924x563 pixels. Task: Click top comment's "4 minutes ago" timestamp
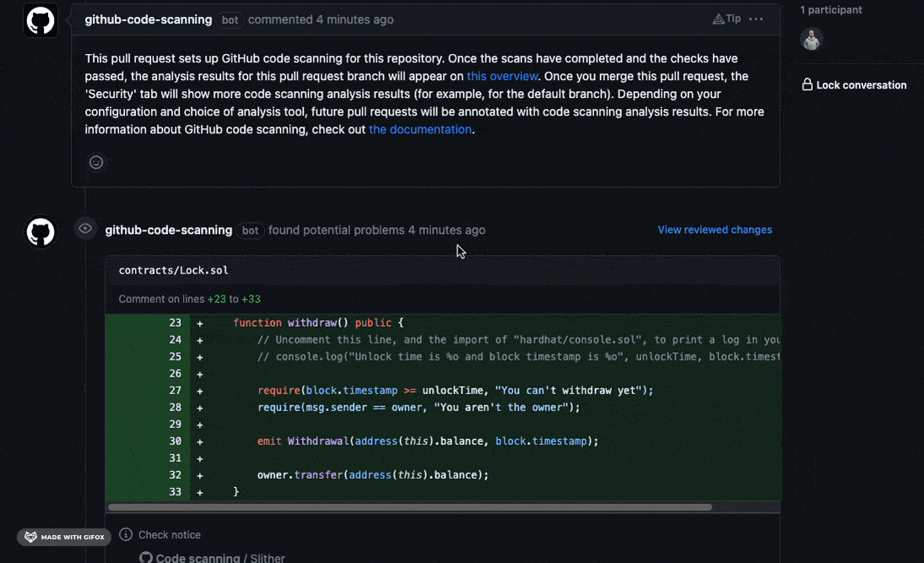pos(354,19)
